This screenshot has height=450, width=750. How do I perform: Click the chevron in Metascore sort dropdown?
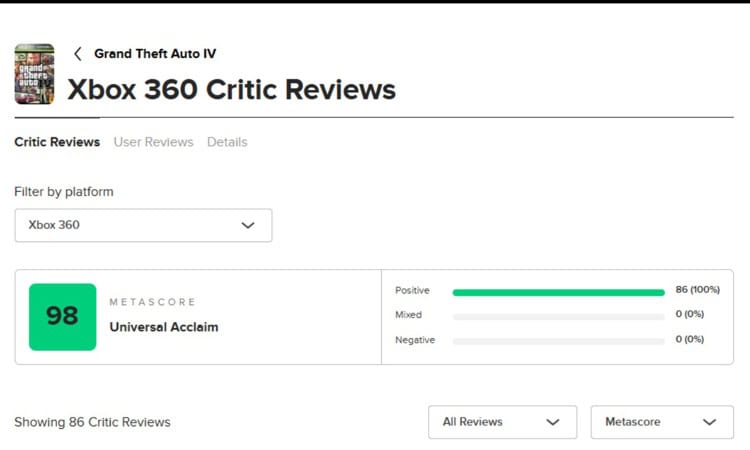709,422
